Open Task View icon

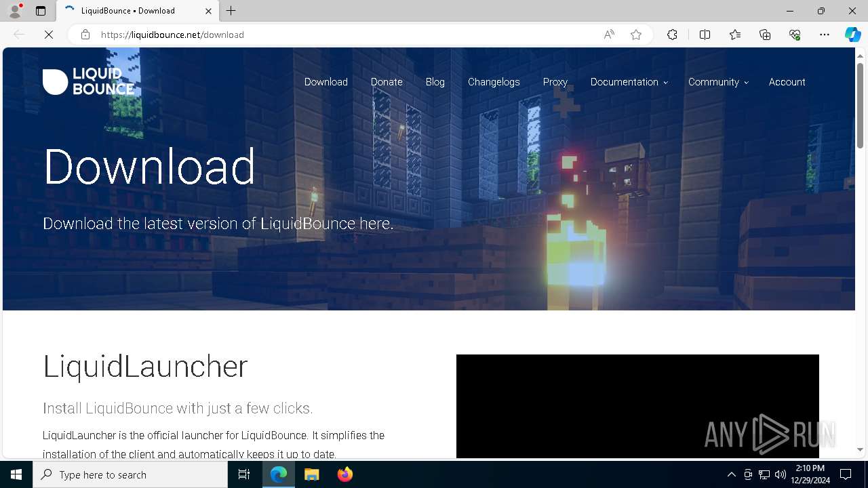click(x=244, y=474)
